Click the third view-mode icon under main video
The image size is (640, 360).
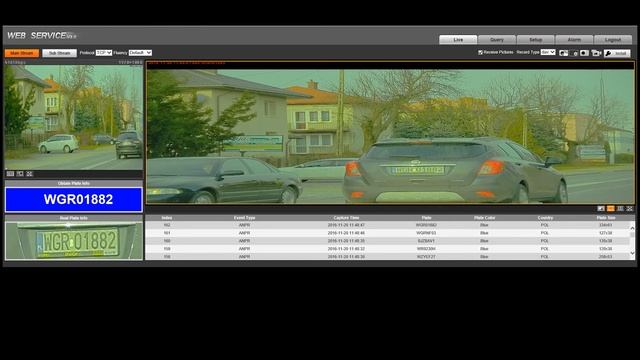(620, 209)
